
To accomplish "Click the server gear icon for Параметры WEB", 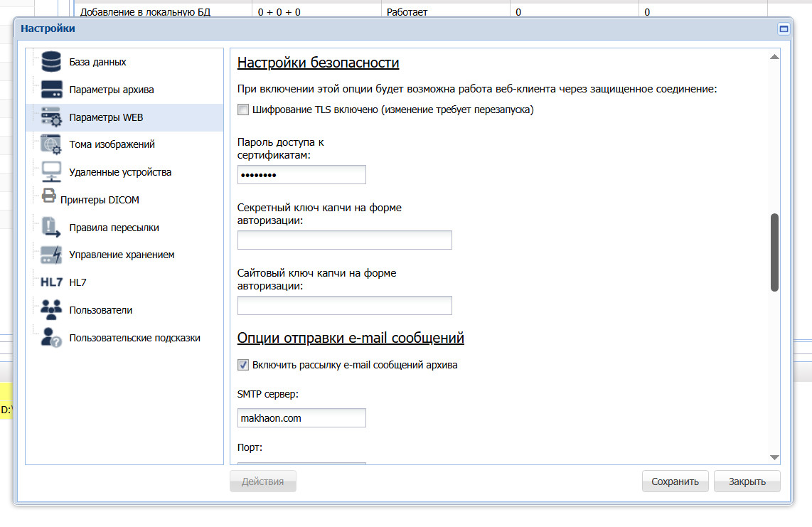I will [51, 117].
